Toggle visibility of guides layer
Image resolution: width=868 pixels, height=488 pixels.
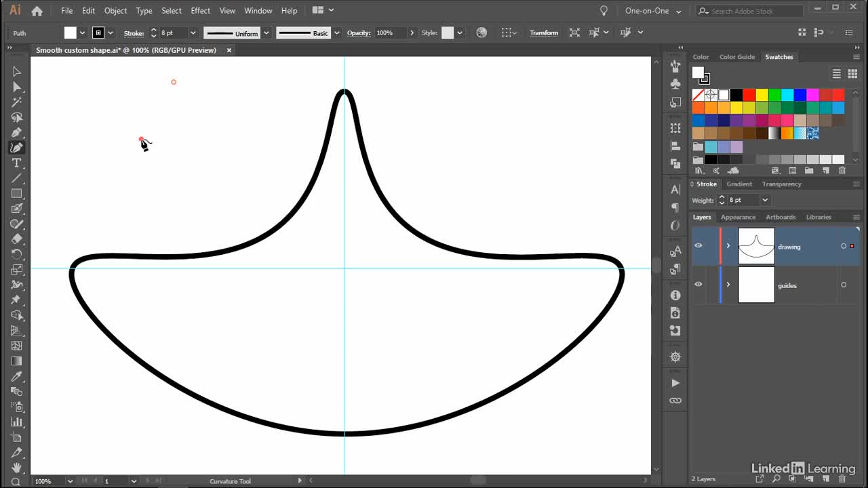click(x=698, y=285)
